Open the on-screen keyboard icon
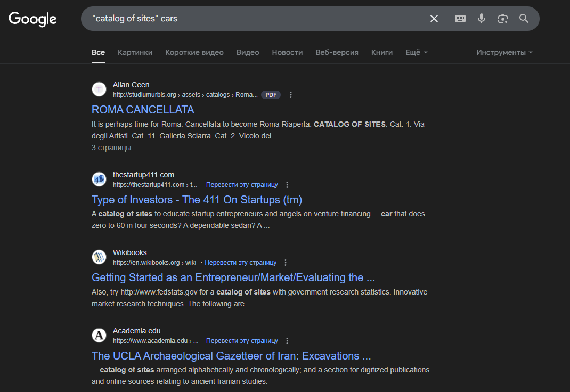570x392 pixels. click(x=460, y=19)
